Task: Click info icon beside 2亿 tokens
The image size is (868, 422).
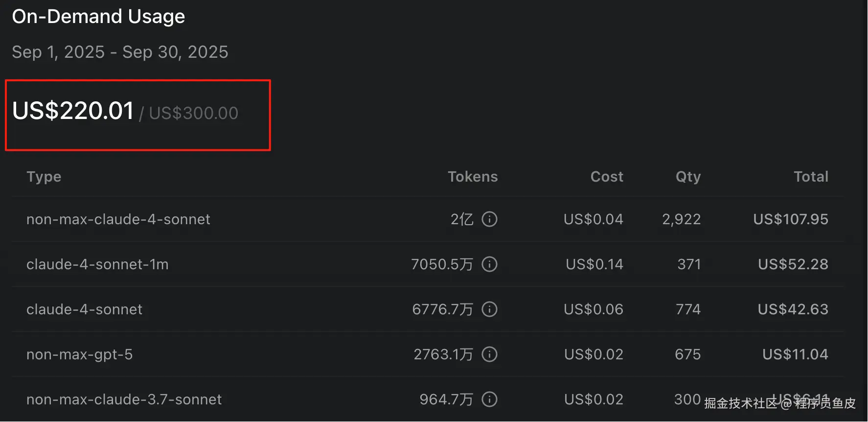Action: [489, 219]
